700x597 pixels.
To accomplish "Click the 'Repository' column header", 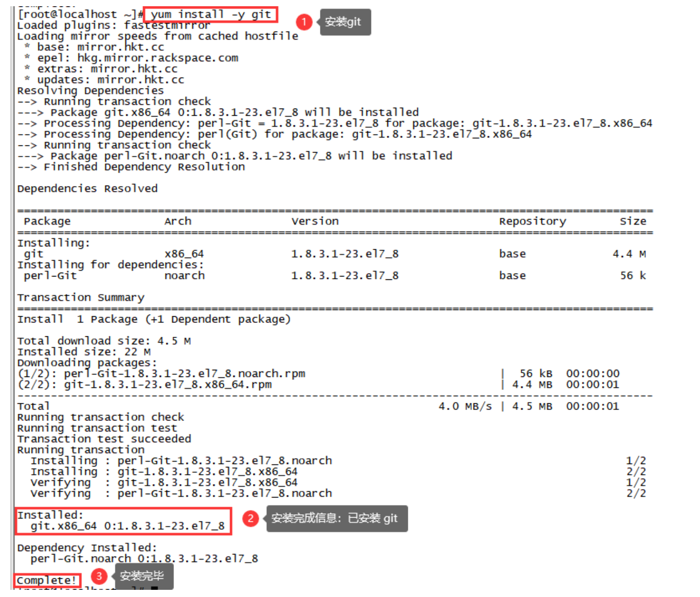I will click(x=532, y=221).
